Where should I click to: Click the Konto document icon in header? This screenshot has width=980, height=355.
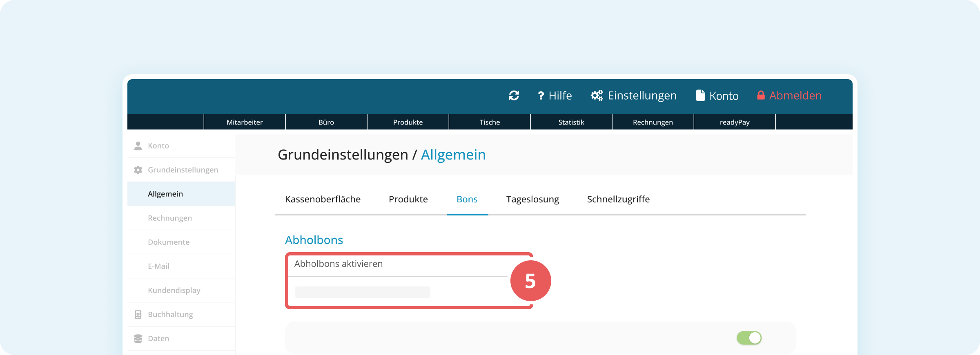click(x=700, y=95)
